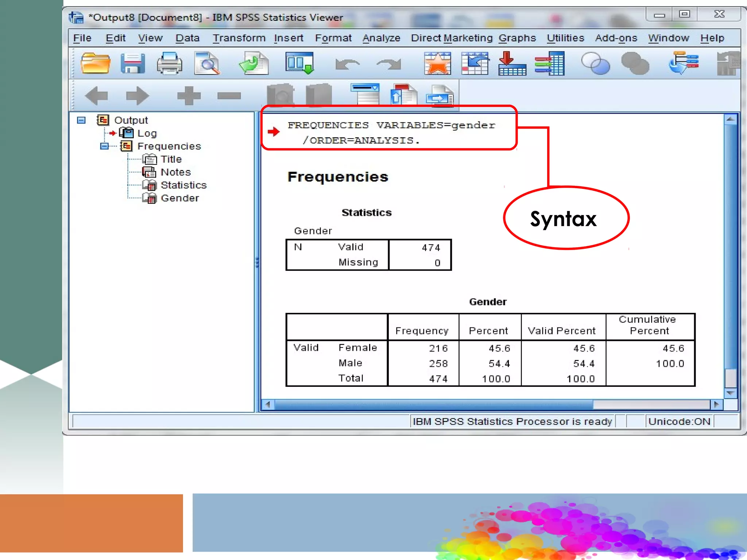Click the Print toolbar icon
This screenshot has height=560, width=747.
click(170, 64)
